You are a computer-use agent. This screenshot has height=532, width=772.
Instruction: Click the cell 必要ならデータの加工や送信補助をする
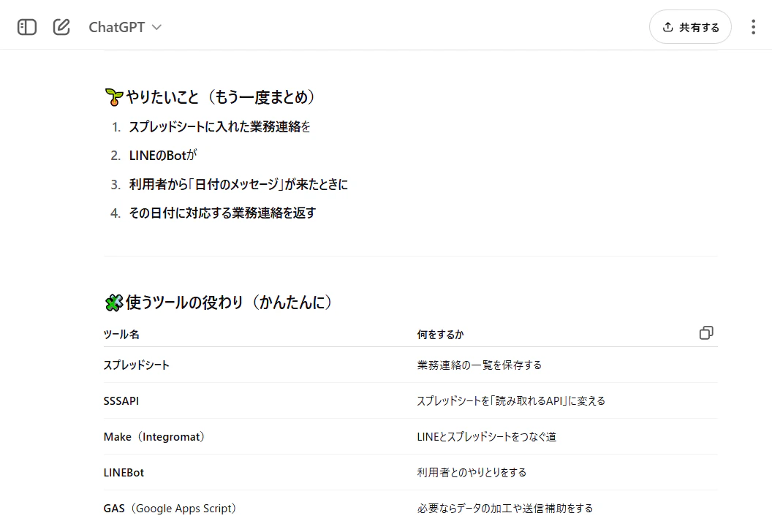click(x=504, y=509)
